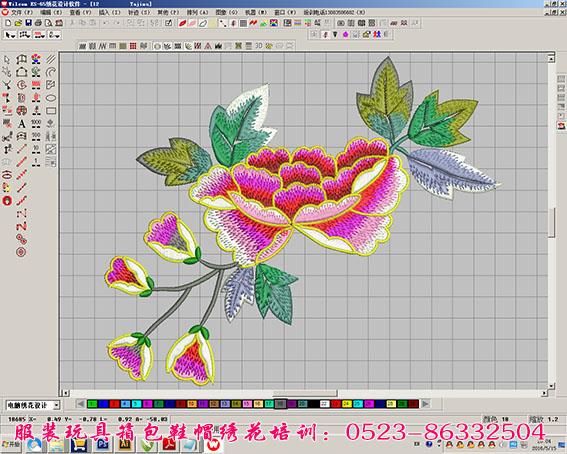Click the Photoshop taskbar button

tap(103, 444)
